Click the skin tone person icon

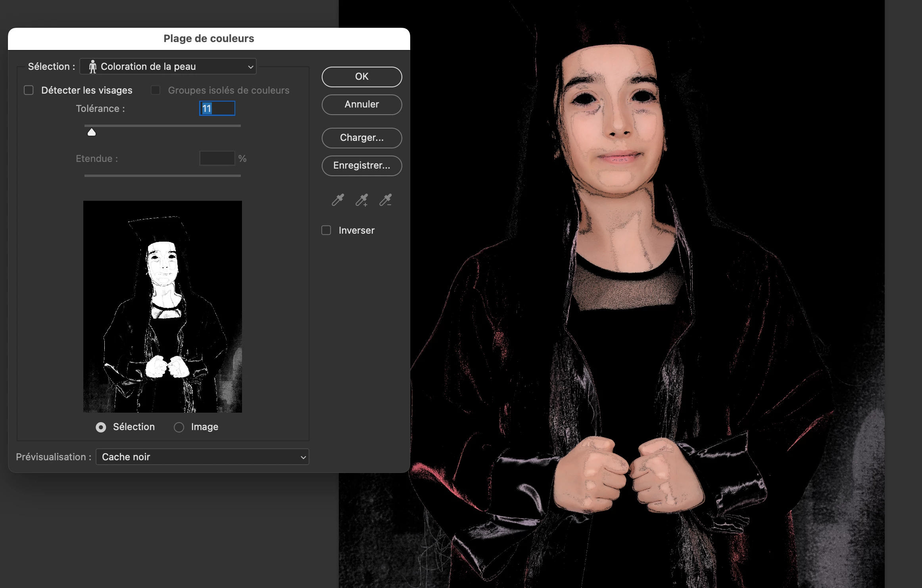click(x=92, y=67)
